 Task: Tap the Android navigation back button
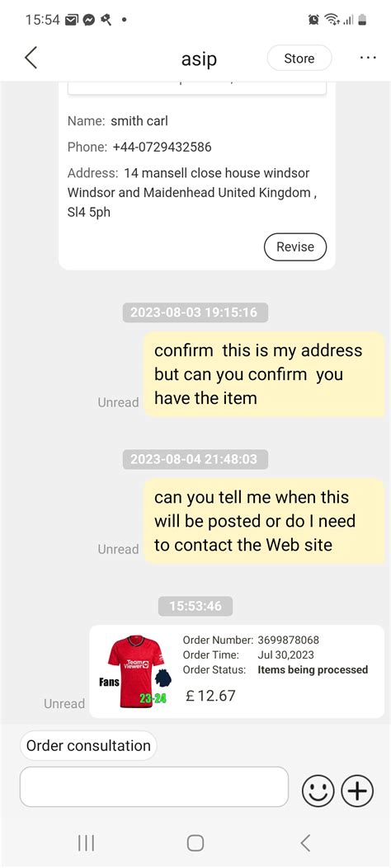click(x=305, y=843)
